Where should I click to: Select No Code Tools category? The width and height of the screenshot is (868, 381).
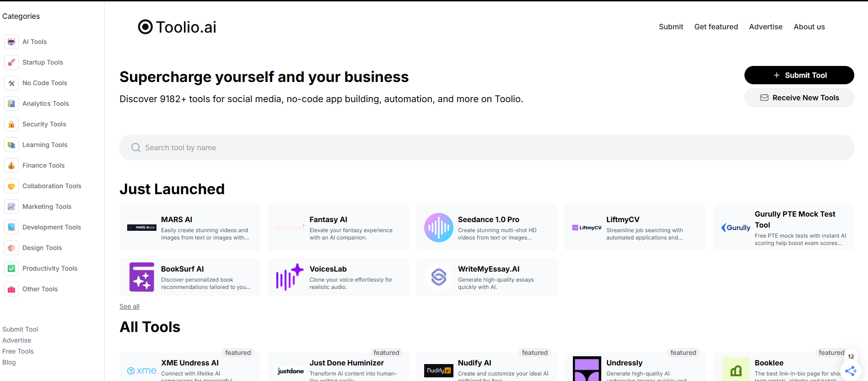(44, 83)
